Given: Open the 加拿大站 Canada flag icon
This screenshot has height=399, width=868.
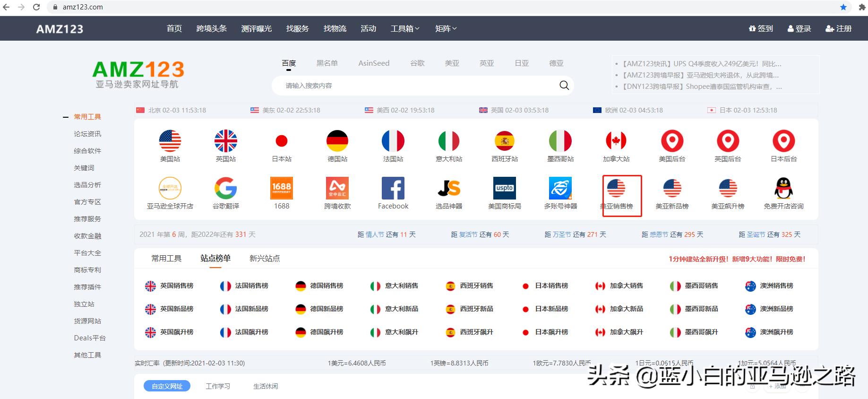Looking at the screenshot, I should click(x=616, y=140).
